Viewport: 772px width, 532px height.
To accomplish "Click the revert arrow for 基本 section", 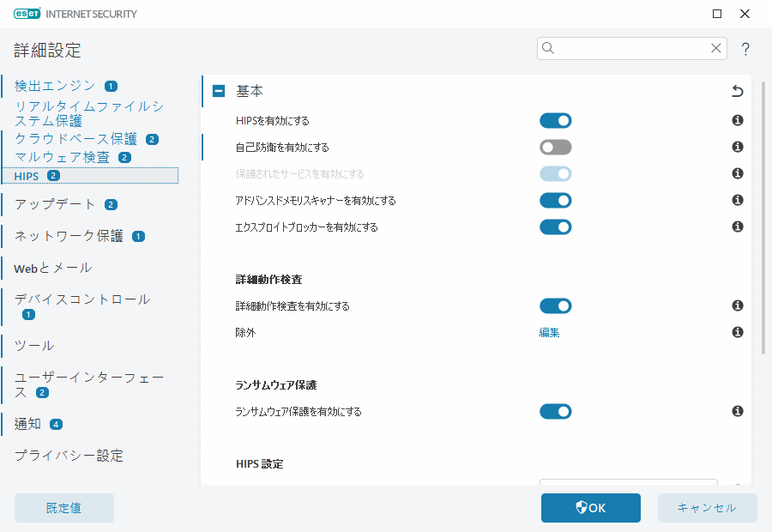I will pos(737,91).
